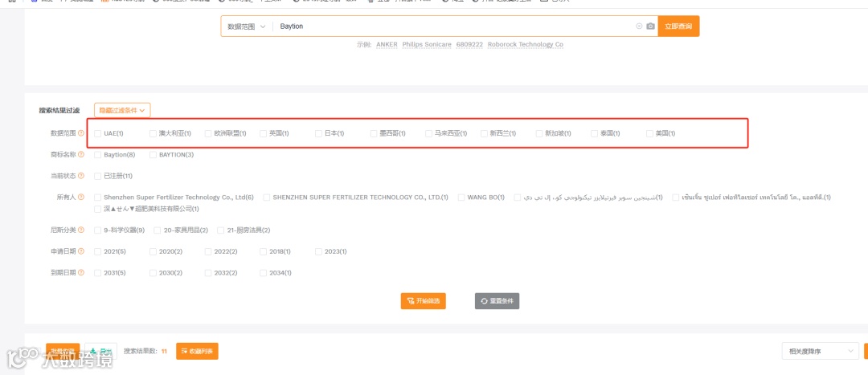Tick the 澳大利亚(1) checkbox

(x=154, y=133)
